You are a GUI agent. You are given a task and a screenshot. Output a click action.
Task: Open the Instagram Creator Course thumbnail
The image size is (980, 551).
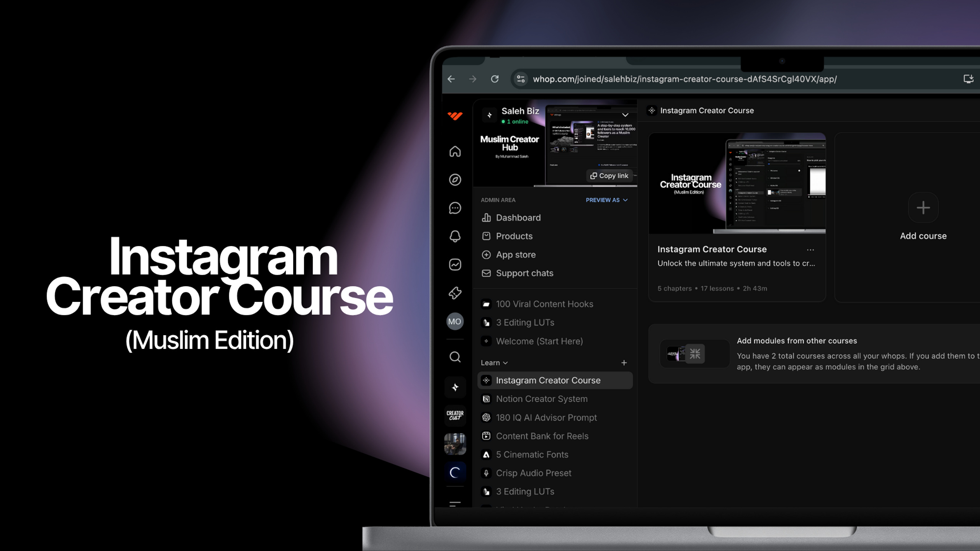click(x=737, y=183)
